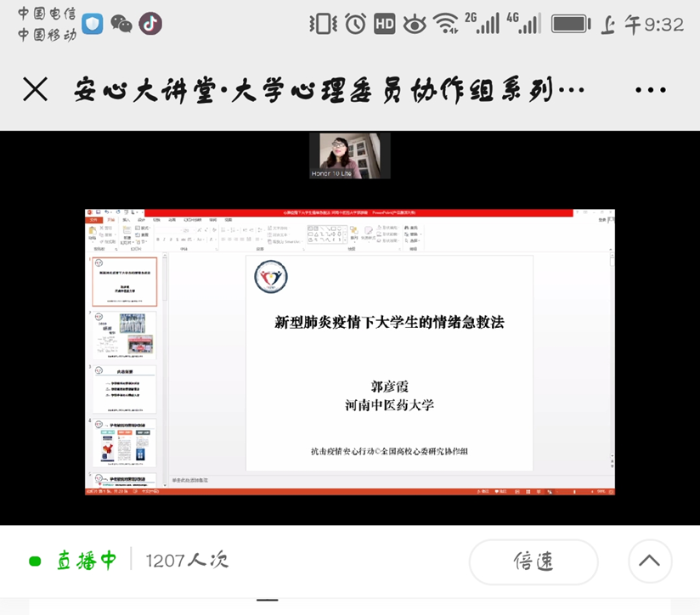Select slide 4 thumbnail with the map

(125, 443)
